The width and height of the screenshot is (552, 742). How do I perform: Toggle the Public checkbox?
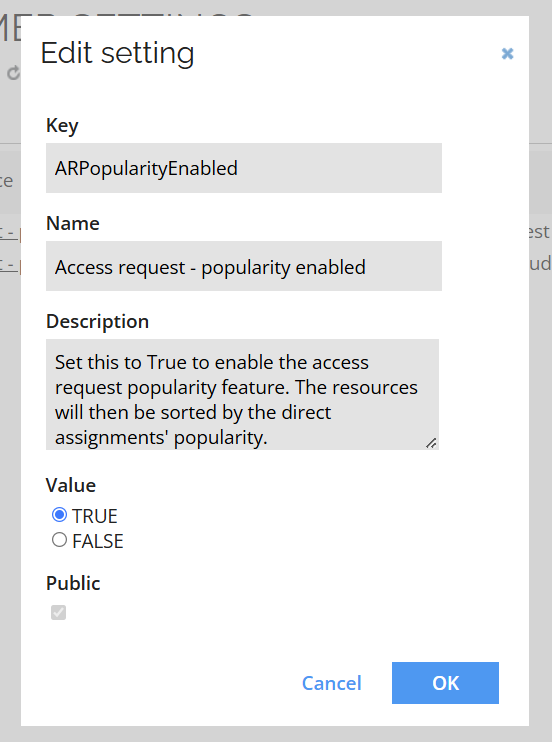tap(58, 612)
